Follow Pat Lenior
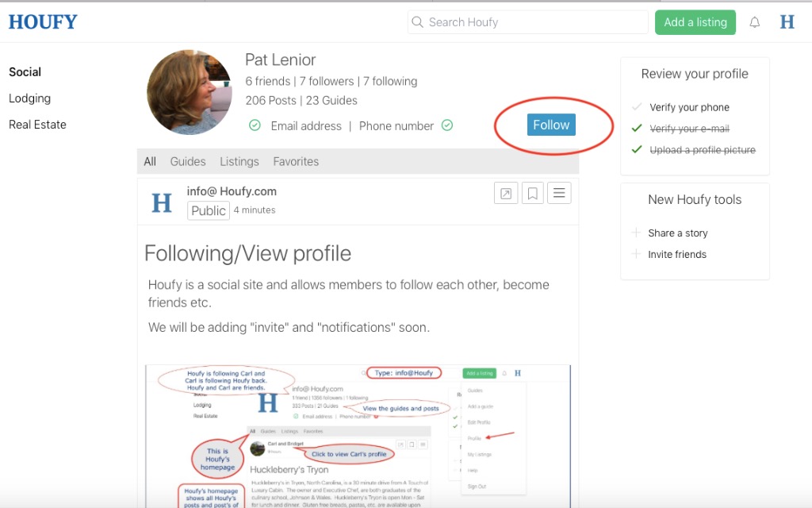This screenshot has height=508, width=812. [551, 125]
